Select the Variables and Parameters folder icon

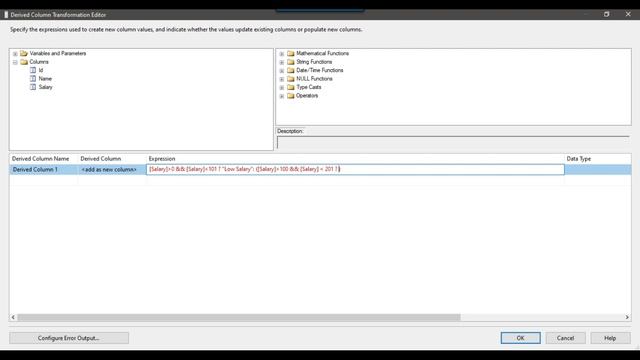(x=24, y=53)
